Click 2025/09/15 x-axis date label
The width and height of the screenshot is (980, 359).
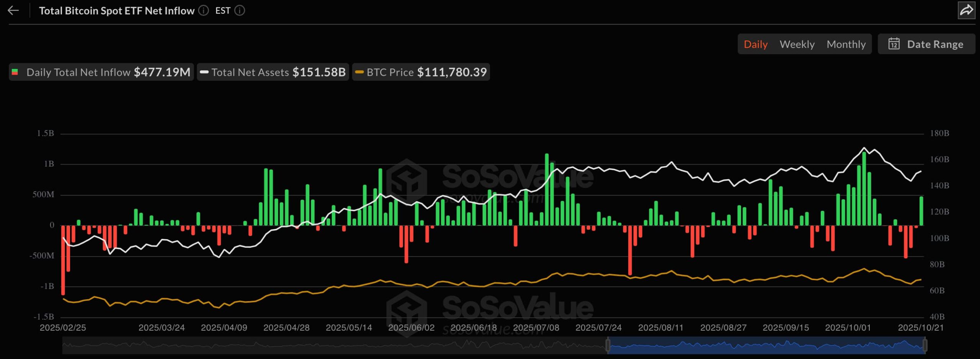(x=786, y=328)
